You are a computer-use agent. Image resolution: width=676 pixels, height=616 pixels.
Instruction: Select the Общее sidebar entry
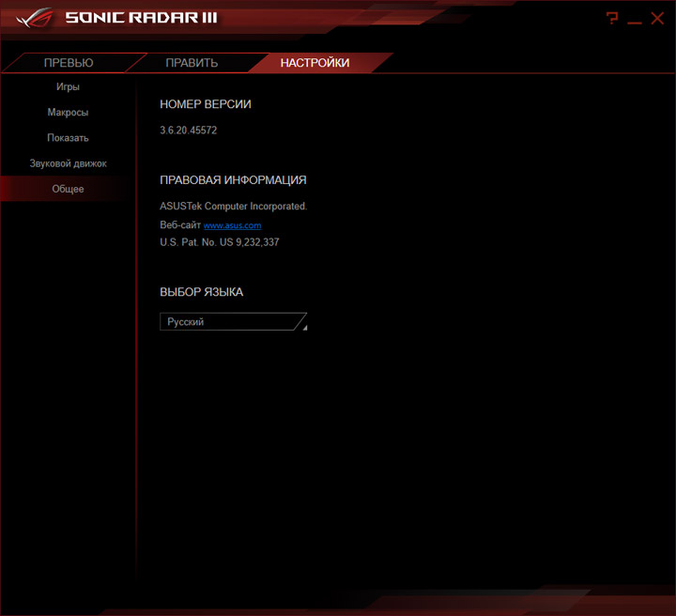click(x=69, y=189)
